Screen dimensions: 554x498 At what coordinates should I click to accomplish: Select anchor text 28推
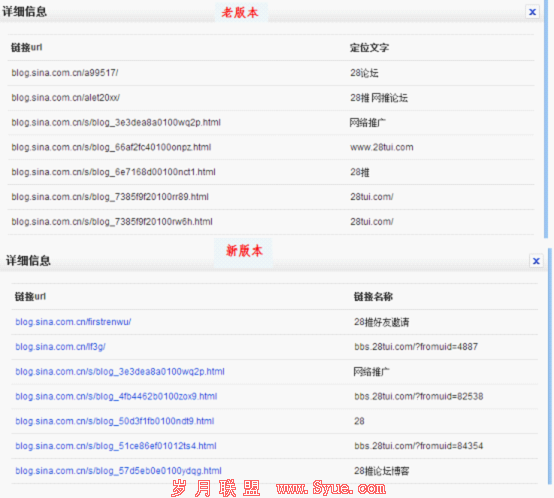click(360, 172)
